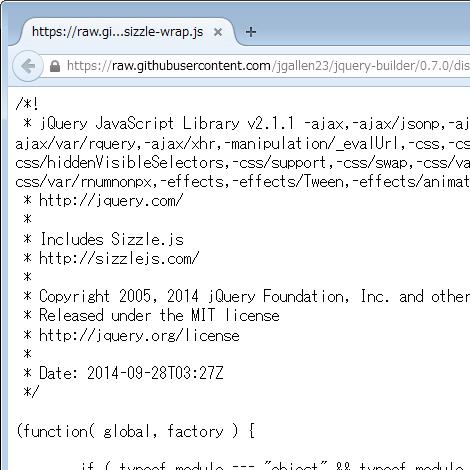
Task: Click the 'jQuery JavaScript Library v2.1.1' line
Action: coord(247,124)
